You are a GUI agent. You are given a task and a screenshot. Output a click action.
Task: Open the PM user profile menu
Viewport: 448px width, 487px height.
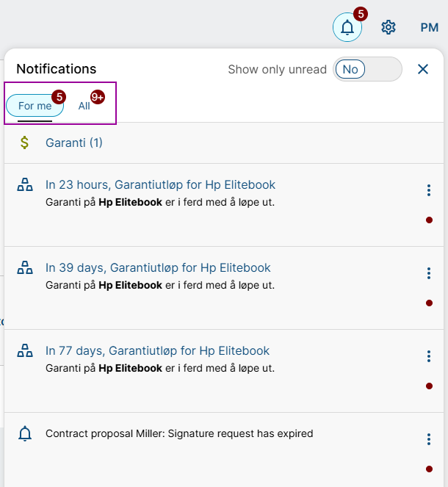point(429,28)
